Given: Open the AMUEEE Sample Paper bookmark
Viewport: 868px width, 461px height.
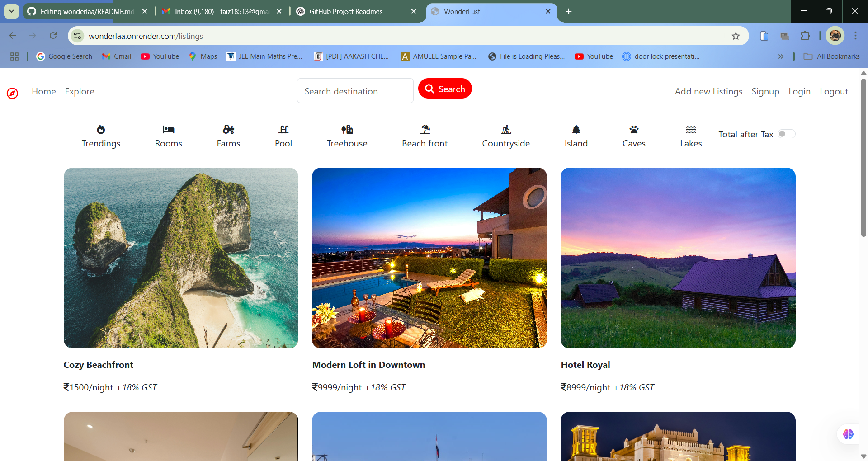Looking at the screenshot, I should [x=439, y=56].
